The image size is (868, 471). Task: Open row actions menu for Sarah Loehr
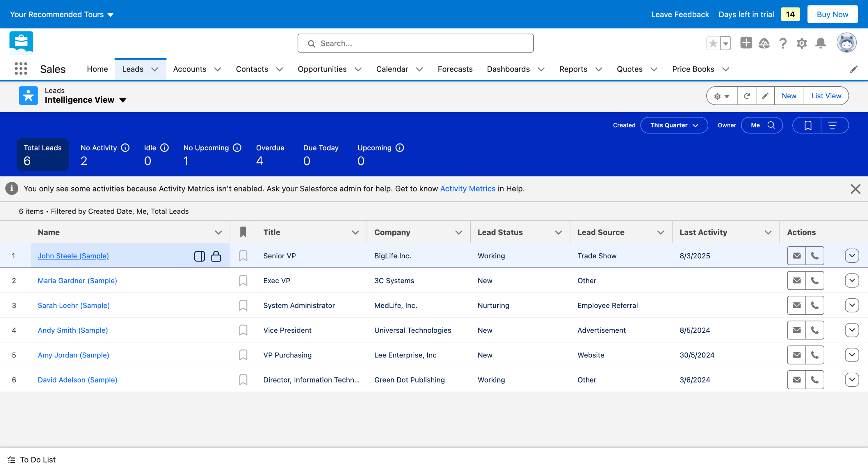(x=852, y=305)
